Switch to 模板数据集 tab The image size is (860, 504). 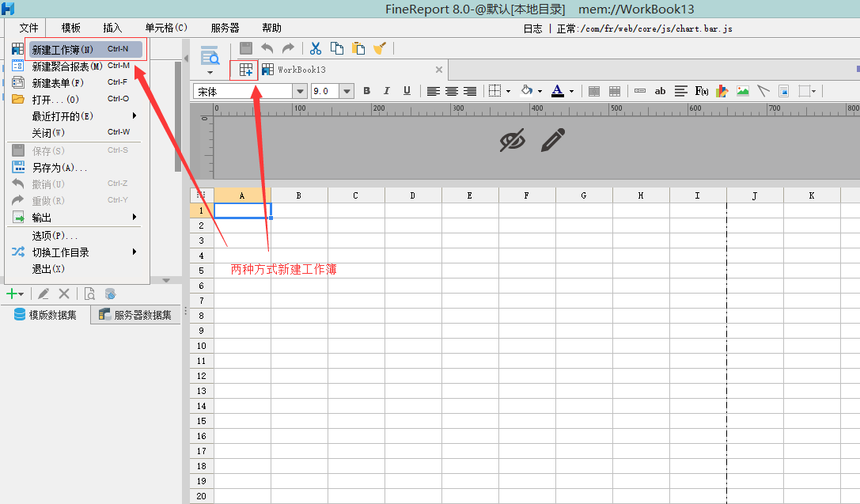(x=46, y=315)
